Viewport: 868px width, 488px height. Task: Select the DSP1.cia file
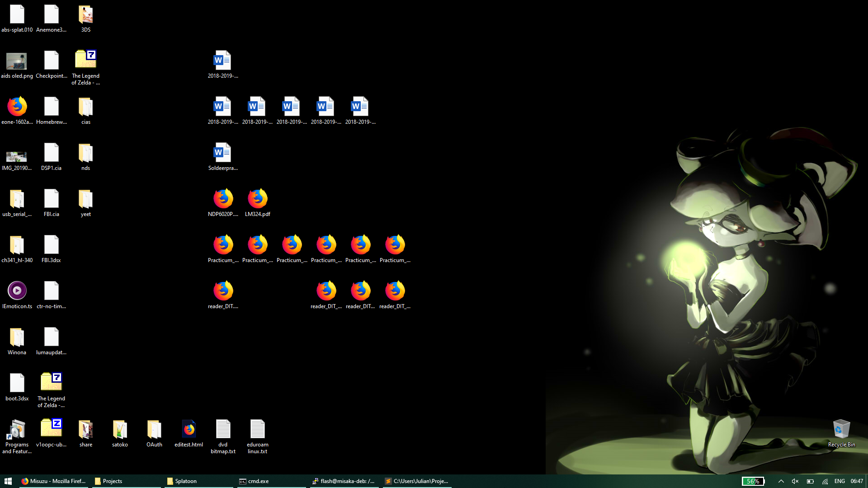52,157
